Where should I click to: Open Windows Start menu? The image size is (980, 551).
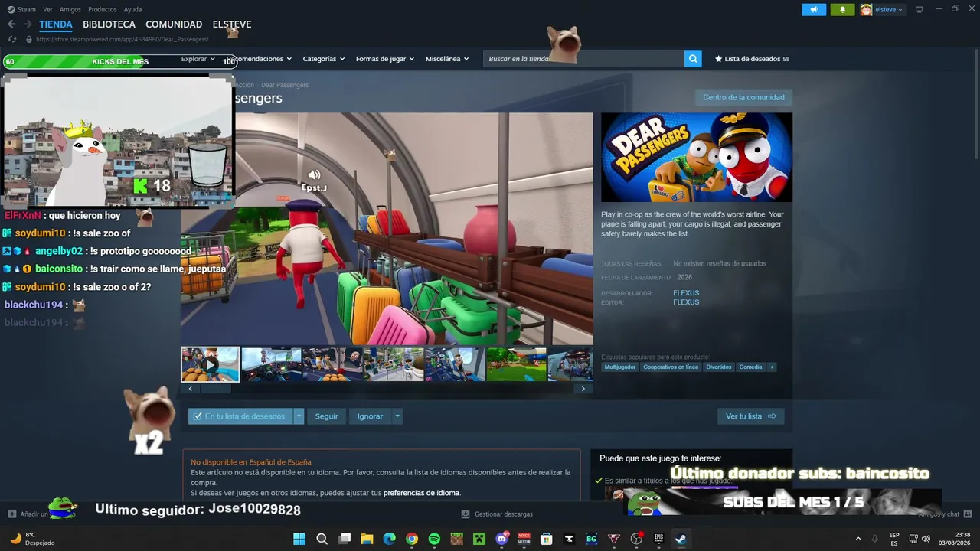click(299, 539)
